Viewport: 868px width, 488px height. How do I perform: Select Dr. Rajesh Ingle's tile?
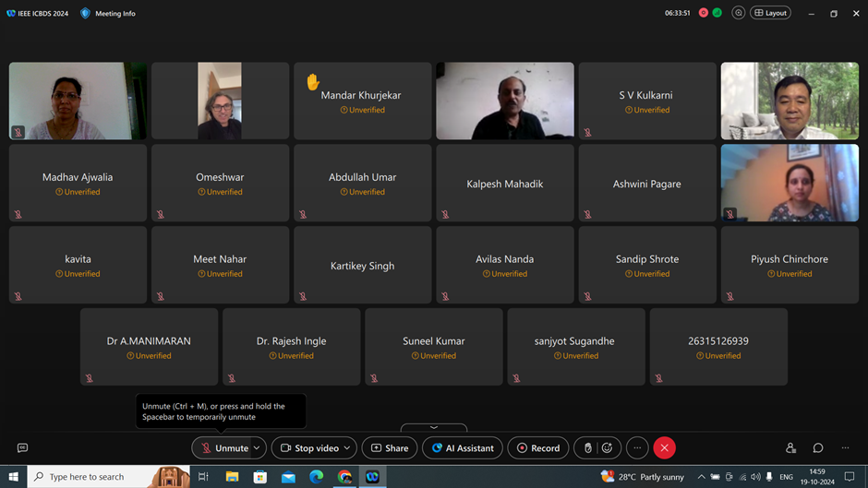point(291,347)
